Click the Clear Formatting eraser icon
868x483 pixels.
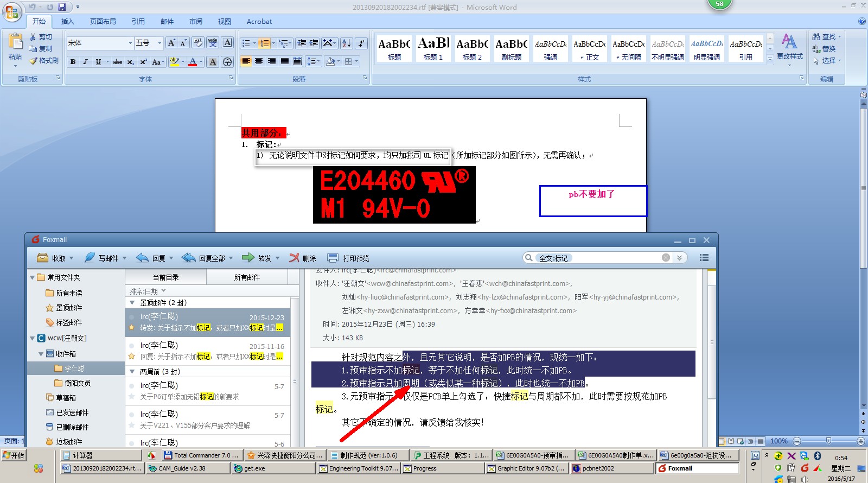tap(198, 43)
